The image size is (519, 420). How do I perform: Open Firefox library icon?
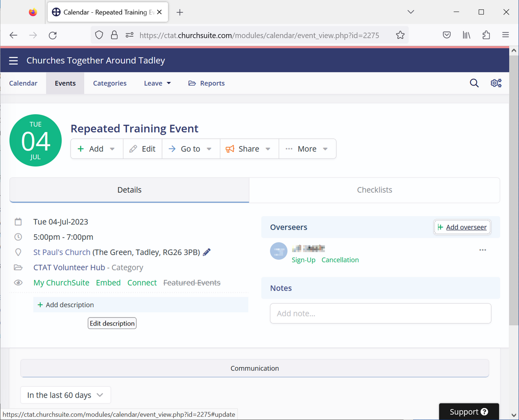pyautogui.click(x=466, y=35)
